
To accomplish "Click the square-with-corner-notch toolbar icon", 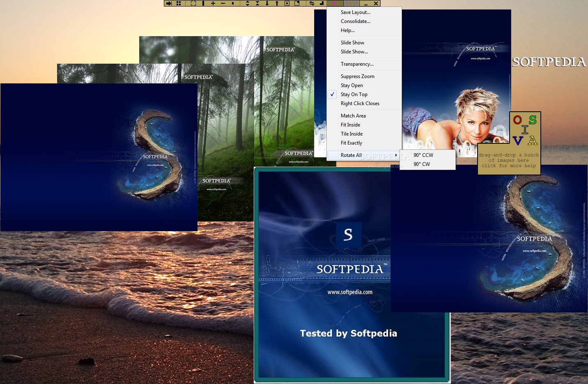I will tap(297, 3).
